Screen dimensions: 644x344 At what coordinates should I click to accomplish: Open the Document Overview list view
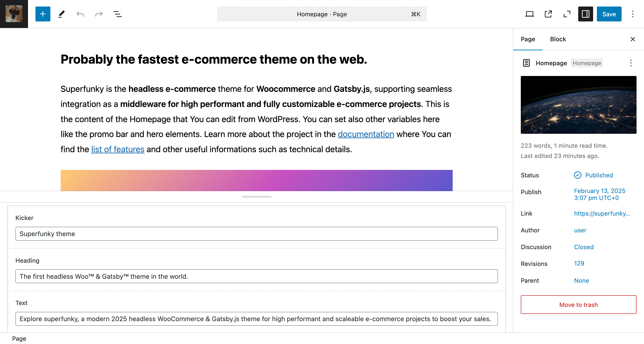[x=117, y=14]
